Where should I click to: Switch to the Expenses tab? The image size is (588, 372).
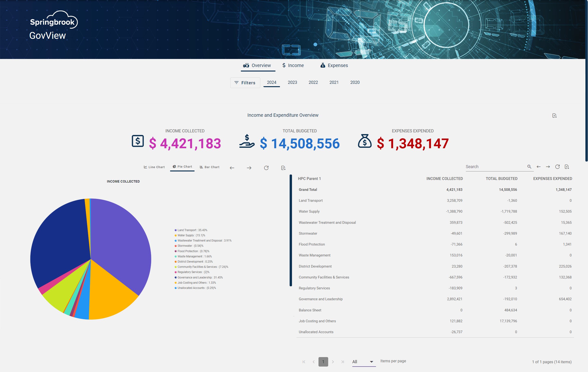pyautogui.click(x=334, y=65)
